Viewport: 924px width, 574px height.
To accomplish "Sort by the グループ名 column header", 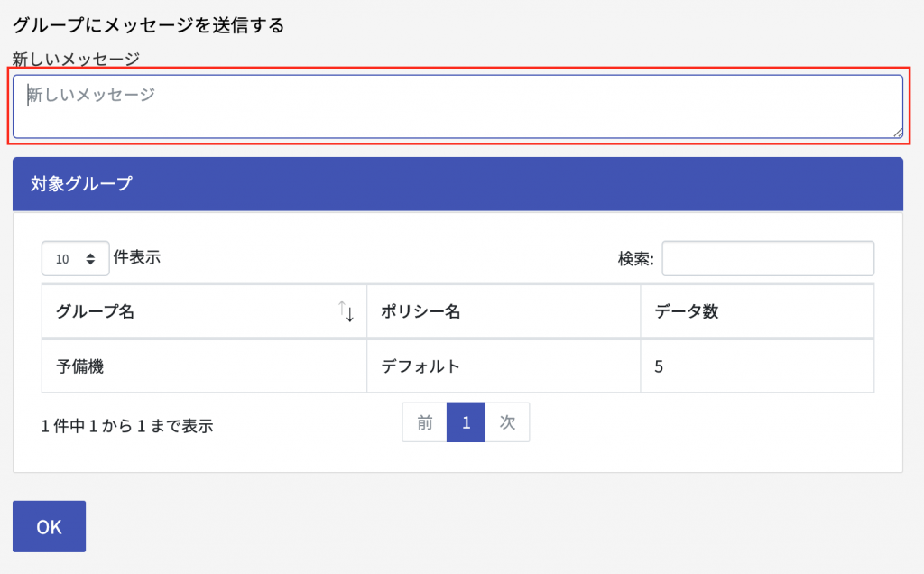I will (x=96, y=311).
